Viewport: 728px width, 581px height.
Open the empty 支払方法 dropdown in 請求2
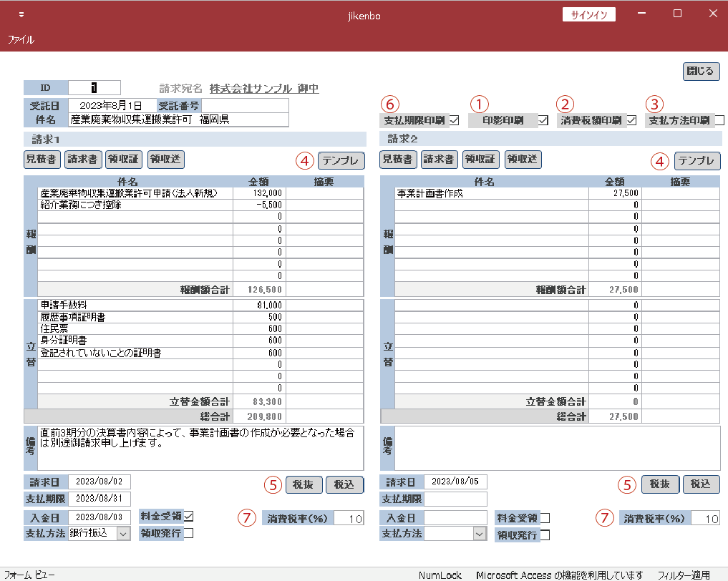479,533
